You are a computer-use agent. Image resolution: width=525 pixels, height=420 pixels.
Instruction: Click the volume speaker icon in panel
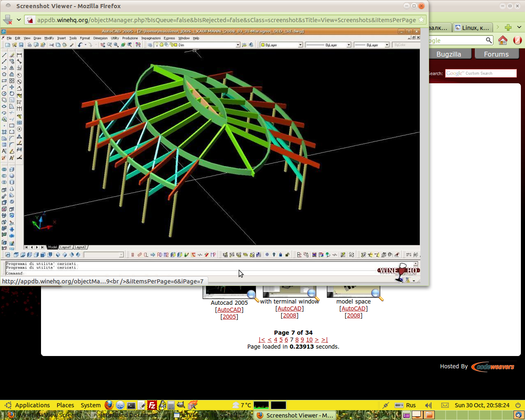point(429,405)
